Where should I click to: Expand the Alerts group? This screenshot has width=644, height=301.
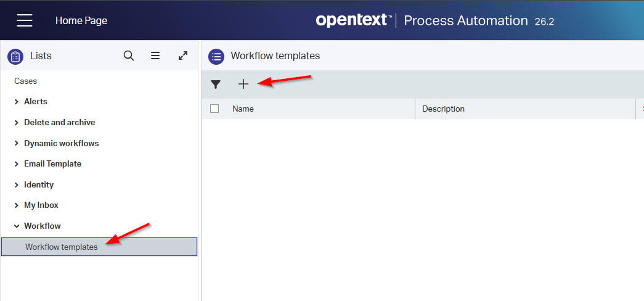click(x=17, y=102)
